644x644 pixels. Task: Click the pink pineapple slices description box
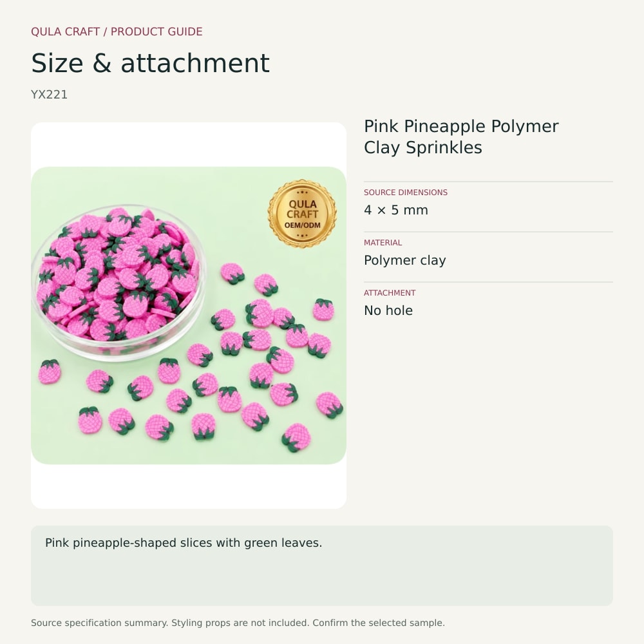click(x=322, y=565)
